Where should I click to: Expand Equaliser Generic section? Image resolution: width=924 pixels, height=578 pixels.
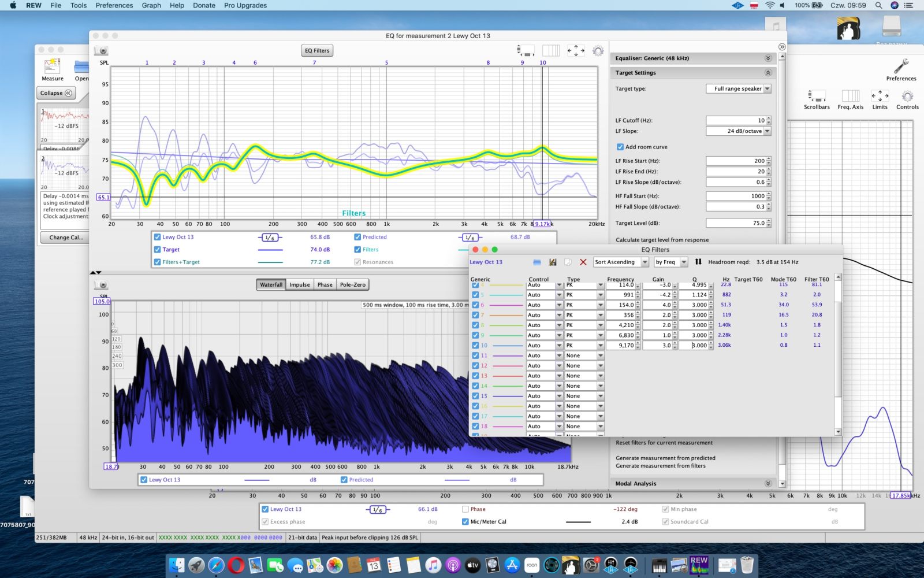point(768,58)
